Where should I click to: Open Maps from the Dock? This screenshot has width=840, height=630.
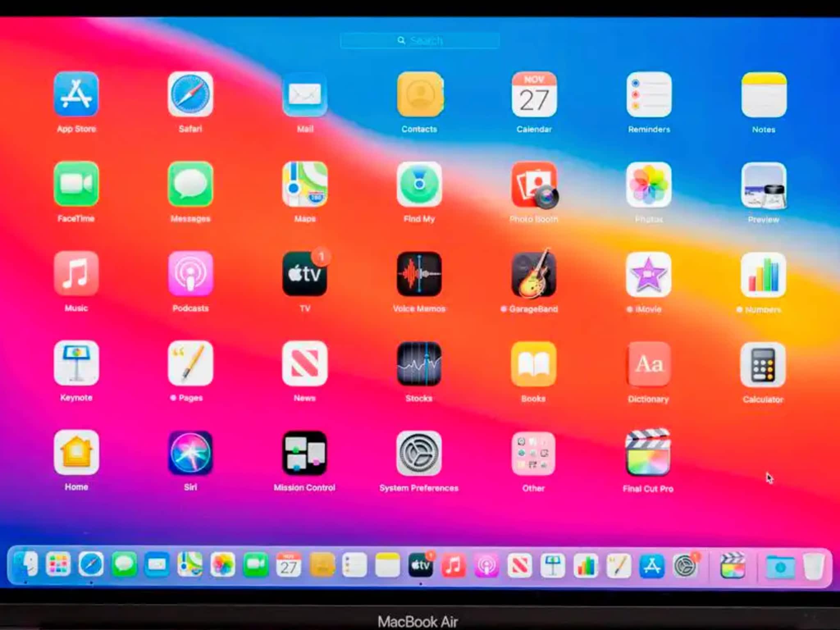[190, 564]
